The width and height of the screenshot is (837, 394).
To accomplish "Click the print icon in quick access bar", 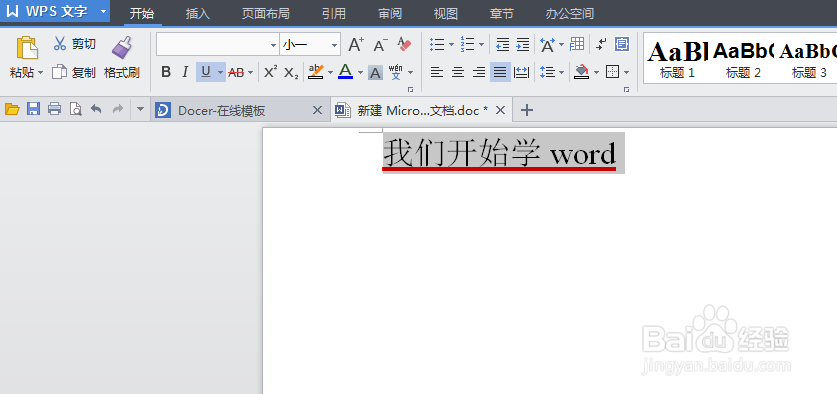I will coord(54,110).
